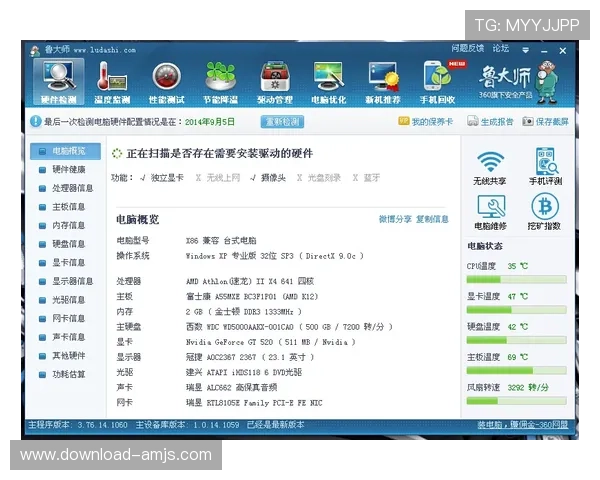Viewport: 600px width, 480px height.
Task: Click 保存截屏 save screenshot
Action: click(546, 122)
